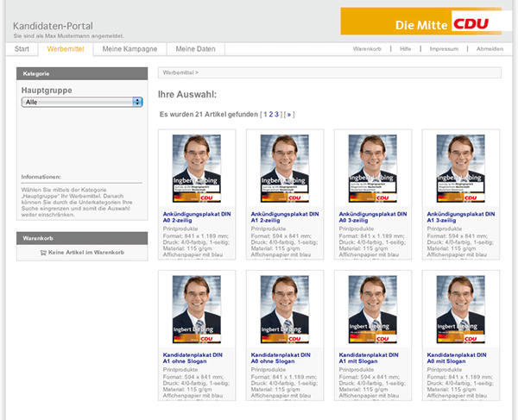The width and height of the screenshot is (518, 420).
Task: Open the Werbemittel tab
Action: [66, 49]
